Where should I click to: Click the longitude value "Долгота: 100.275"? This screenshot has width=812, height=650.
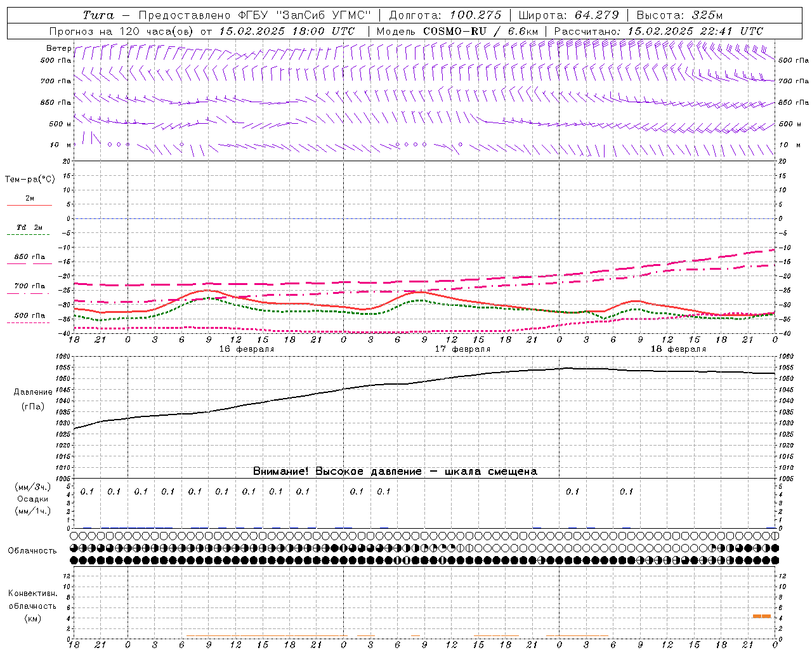click(x=445, y=15)
